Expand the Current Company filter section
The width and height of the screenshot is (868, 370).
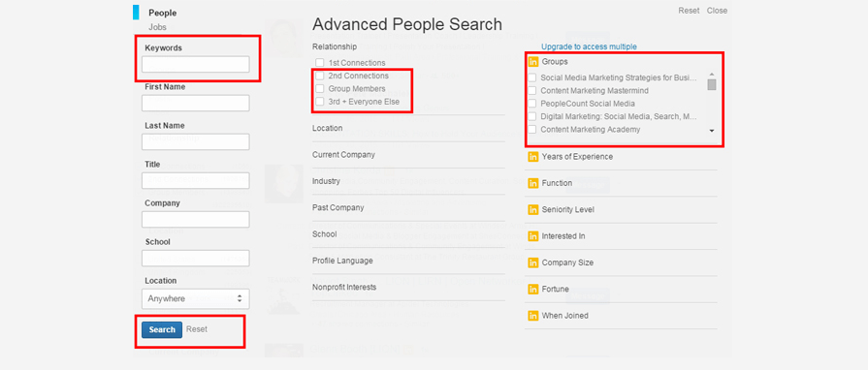[x=408, y=155]
